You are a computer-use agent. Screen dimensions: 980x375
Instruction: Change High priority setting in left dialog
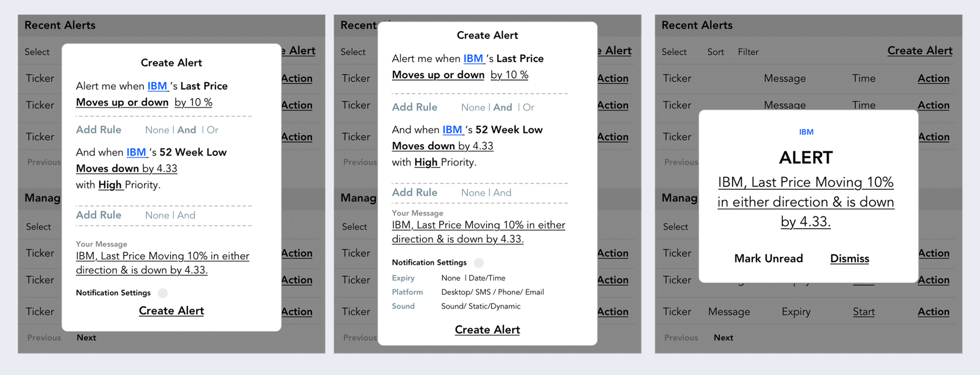coord(111,185)
